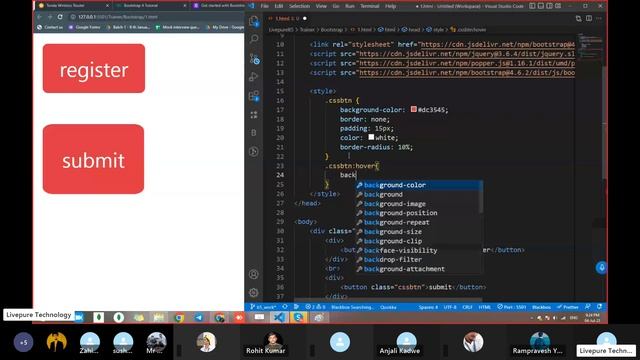Open the File menu
The height and width of the screenshot is (360, 640).
pos(264,6)
